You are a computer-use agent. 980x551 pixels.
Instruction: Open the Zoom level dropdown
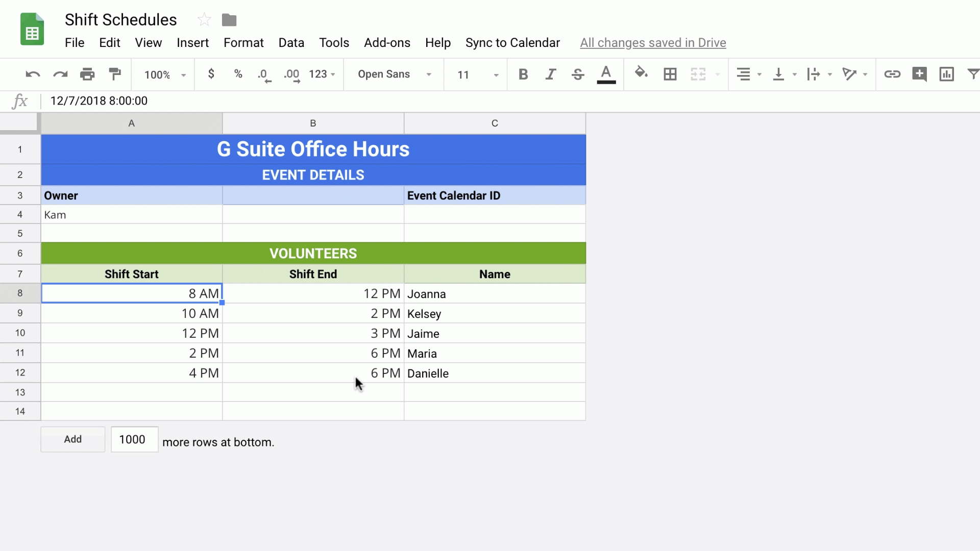click(x=164, y=74)
